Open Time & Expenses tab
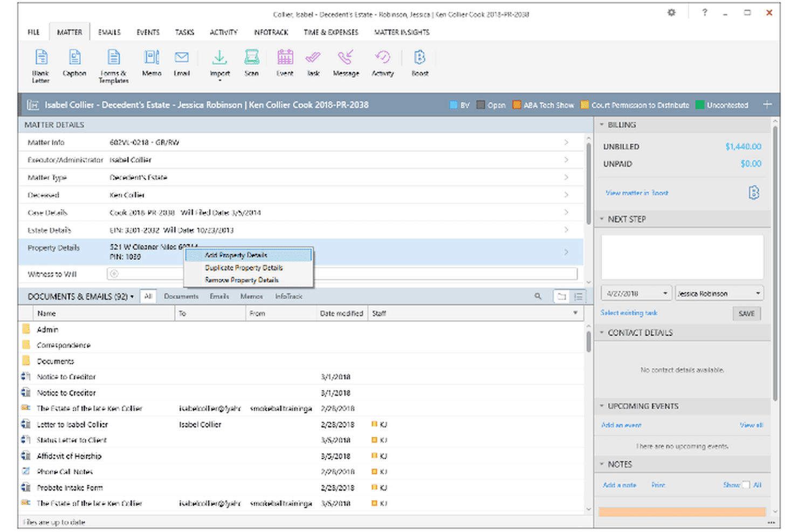 coord(331,32)
